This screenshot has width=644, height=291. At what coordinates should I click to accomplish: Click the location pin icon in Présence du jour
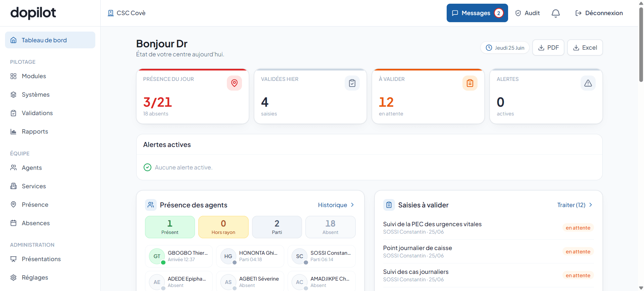coord(234,83)
